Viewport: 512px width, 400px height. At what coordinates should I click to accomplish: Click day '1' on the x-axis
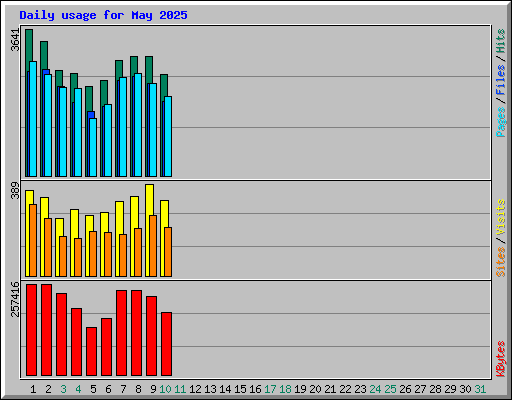point(33,389)
